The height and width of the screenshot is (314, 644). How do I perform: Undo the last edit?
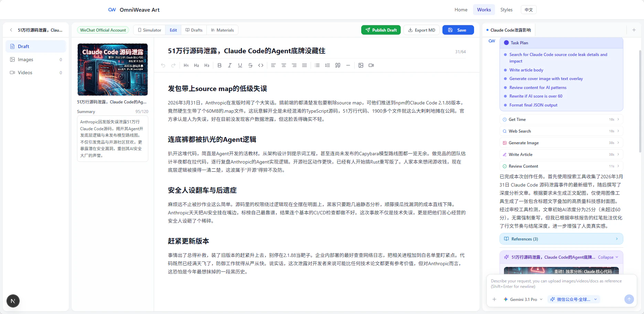click(163, 65)
